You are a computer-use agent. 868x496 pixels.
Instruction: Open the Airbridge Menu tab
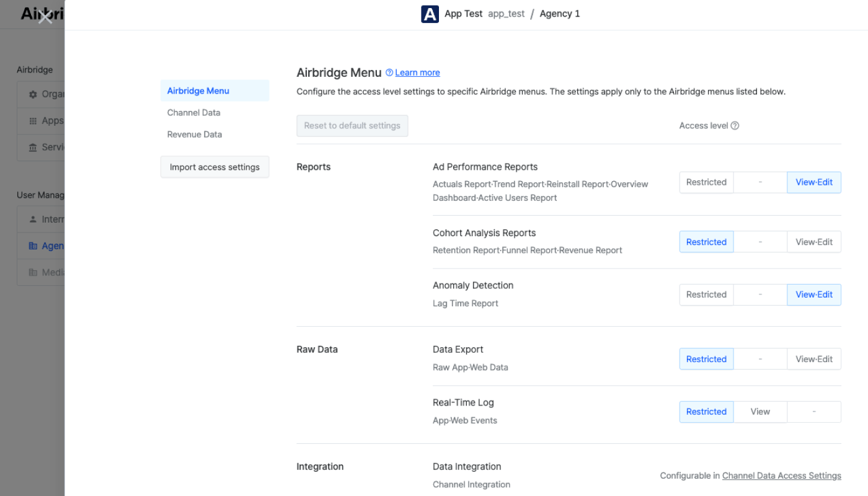coord(215,91)
